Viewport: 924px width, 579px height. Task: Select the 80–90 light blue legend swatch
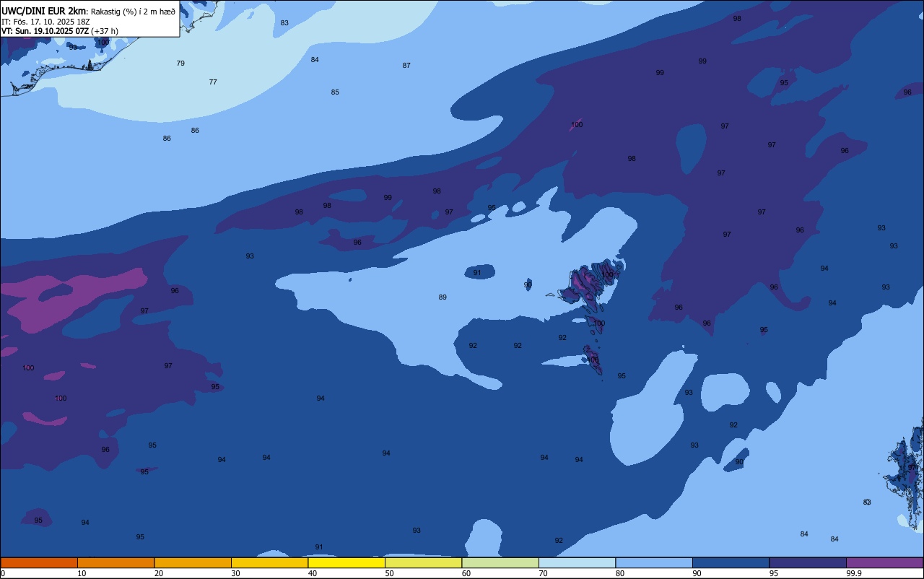coord(654,562)
